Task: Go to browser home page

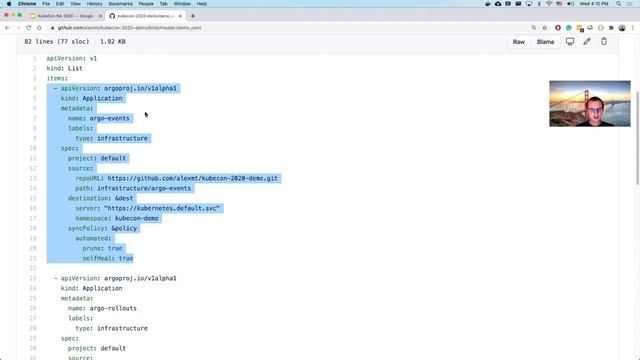Action: coord(39,28)
